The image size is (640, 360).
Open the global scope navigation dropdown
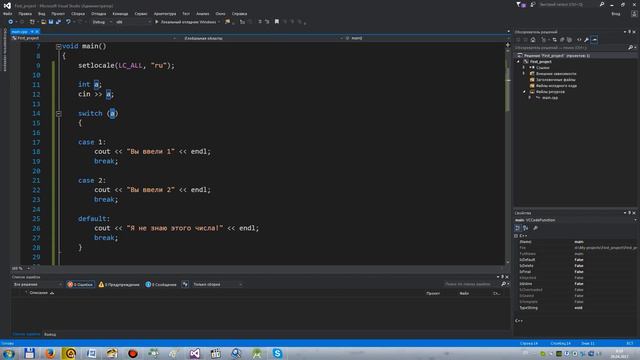coord(261,38)
